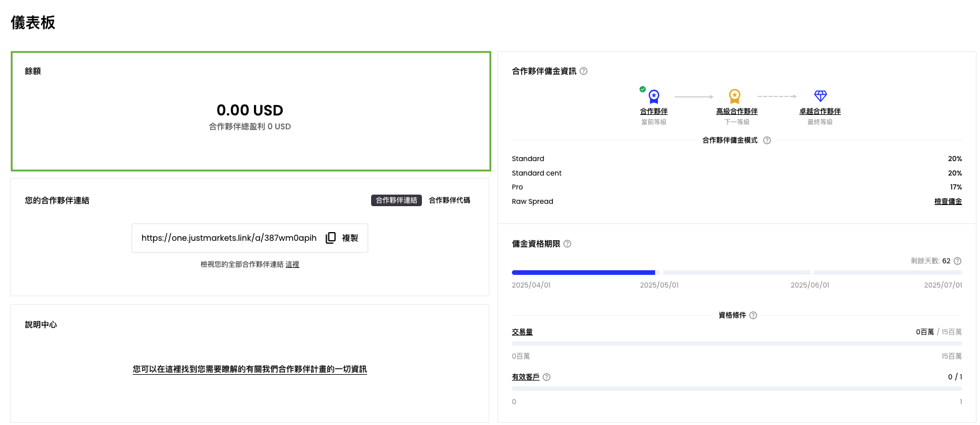Screen dimensions: 980x425
Task: Click the Standard cent row label
Action: pyautogui.click(x=537, y=173)
